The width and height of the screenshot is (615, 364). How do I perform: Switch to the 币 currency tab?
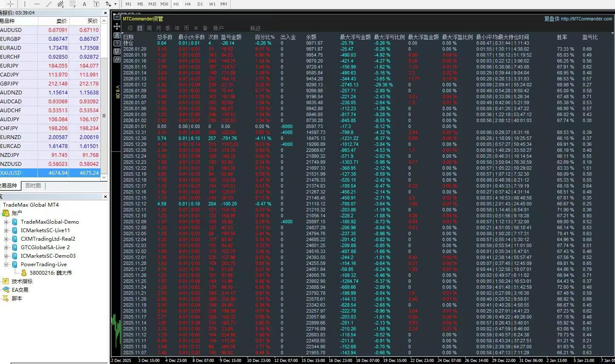click(187, 28)
